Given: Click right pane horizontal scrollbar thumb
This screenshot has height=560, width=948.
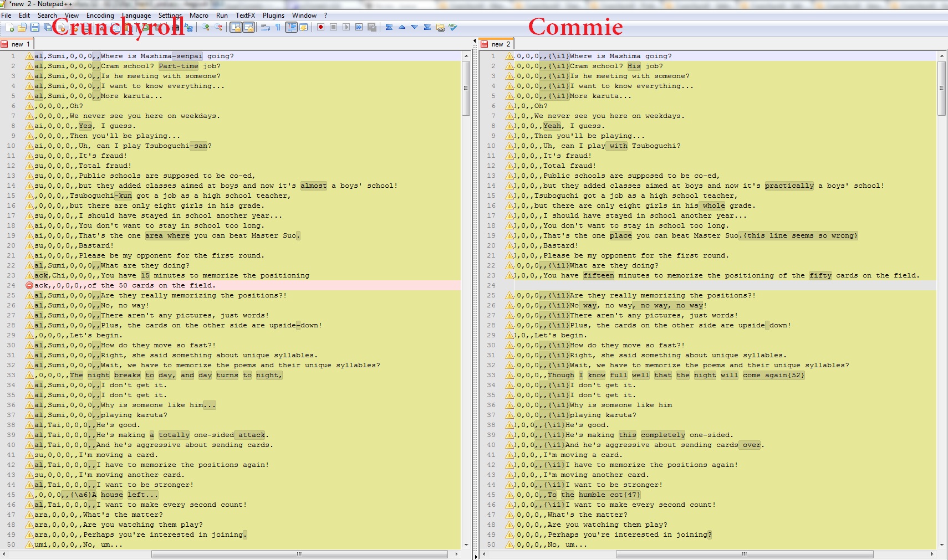Looking at the screenshot, I should coord(745,554).
